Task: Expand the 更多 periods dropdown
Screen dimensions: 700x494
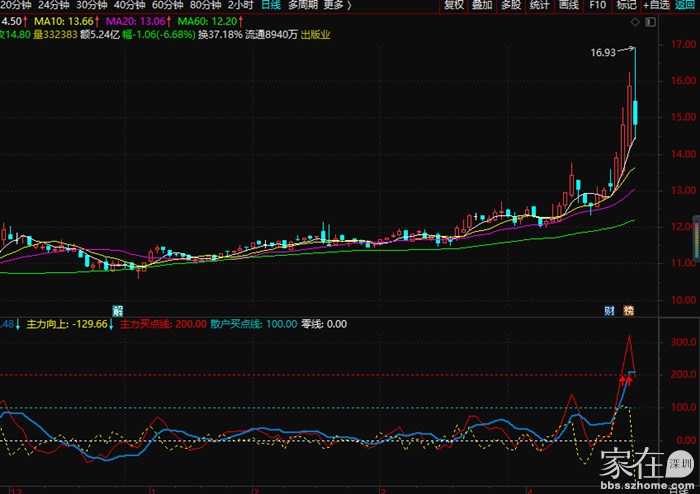Action: point(336,5)
